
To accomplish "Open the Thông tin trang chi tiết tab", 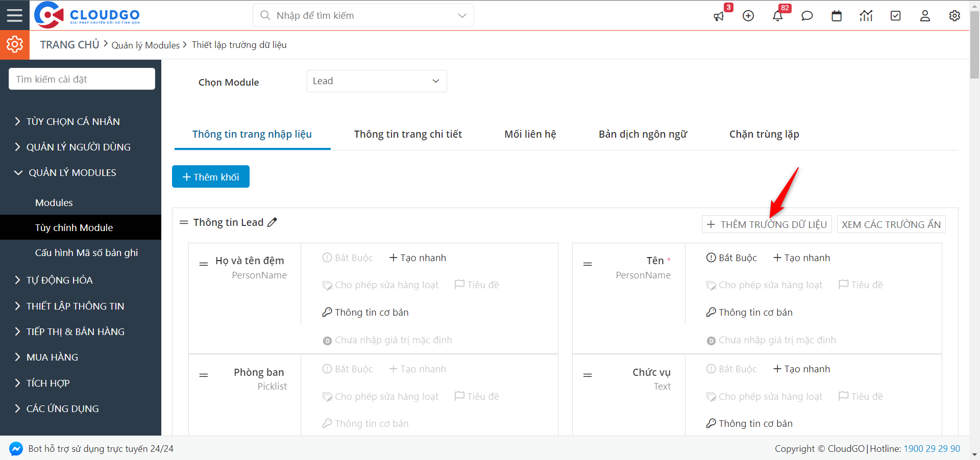I will coord(407,134).
